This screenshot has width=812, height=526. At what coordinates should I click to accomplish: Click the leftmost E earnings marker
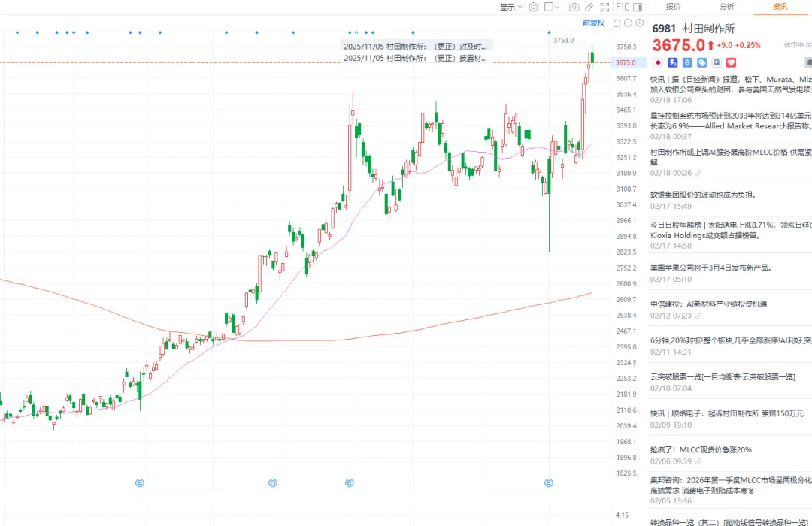(140, 482)
